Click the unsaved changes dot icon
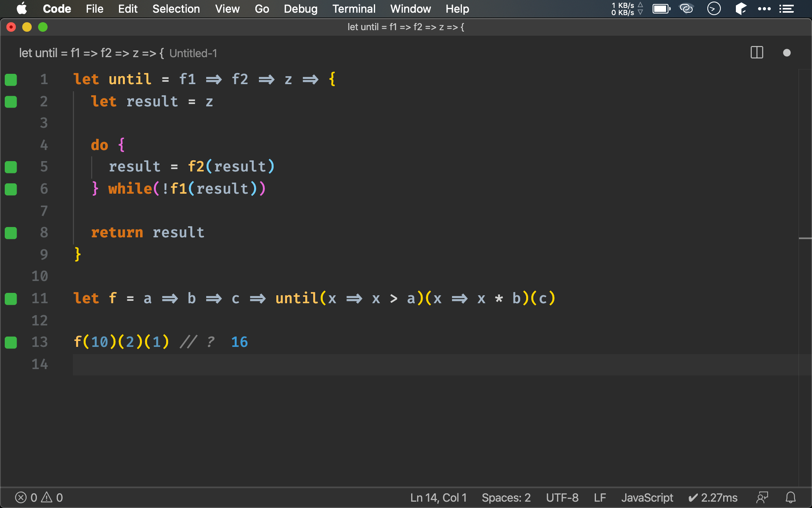The width and height of the screenshot is (812, 508). click(x=787, y=53)
